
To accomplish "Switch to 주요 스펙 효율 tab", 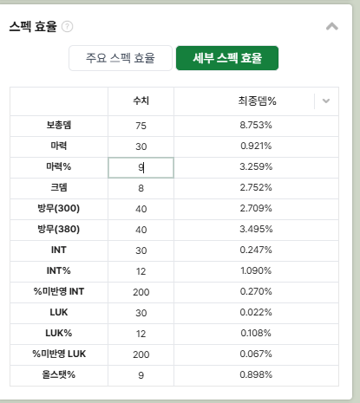I will 120,58.
